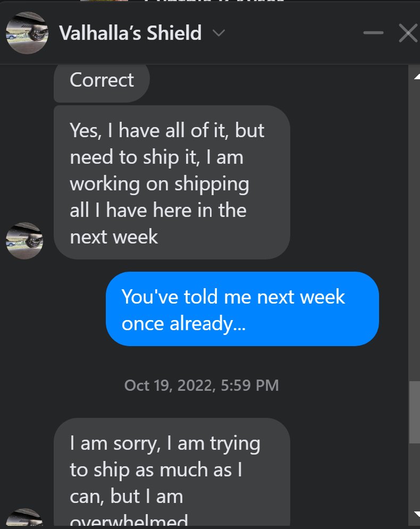Click the scrollbar down arrow
The height and width of the screenshot is (529, 420).
pos(417,515)
